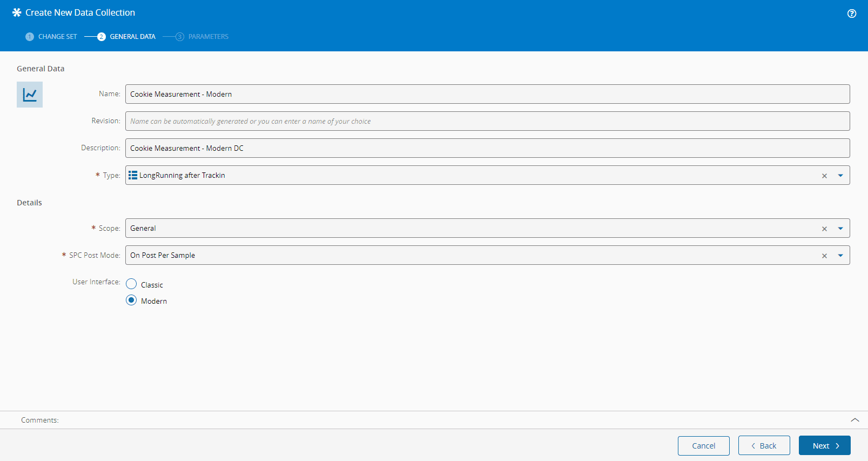Select the Modern user interface radio button
Screen dimensions: 868x461
pyautogui.click(x=131, y=300)
